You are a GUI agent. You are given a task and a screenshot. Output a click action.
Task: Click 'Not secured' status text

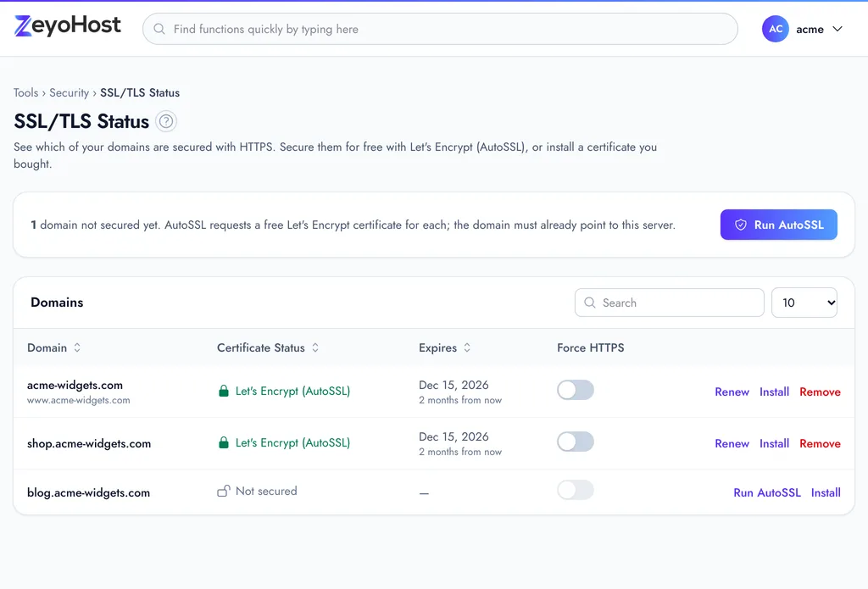pos(266,491)
